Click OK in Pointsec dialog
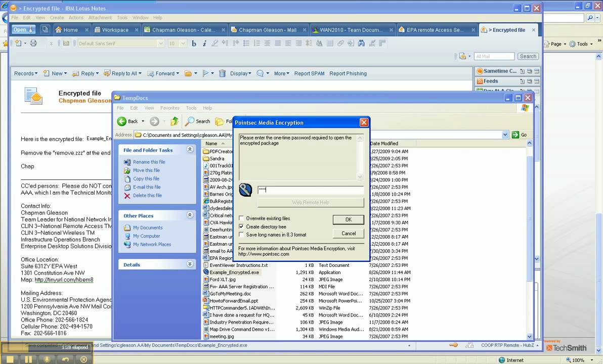603x364 pixels. click(349, 219)
